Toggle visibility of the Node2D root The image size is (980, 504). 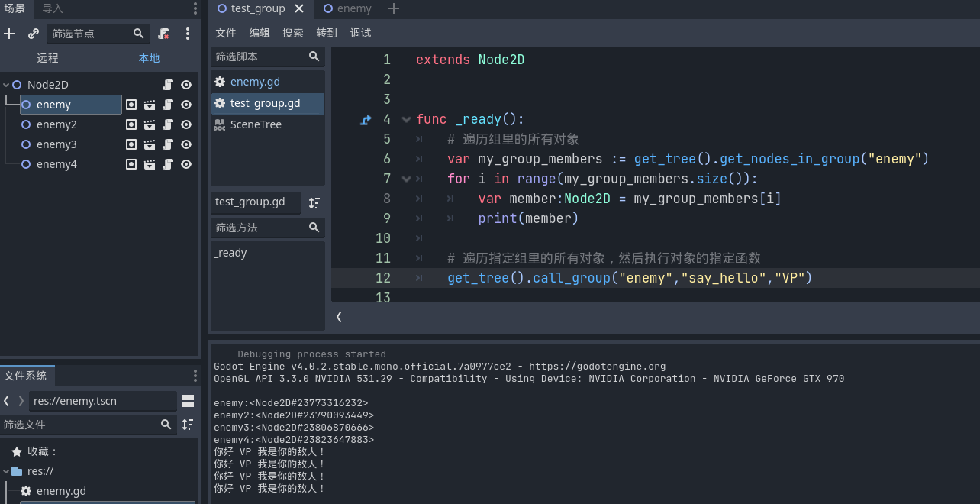point(186,85)
